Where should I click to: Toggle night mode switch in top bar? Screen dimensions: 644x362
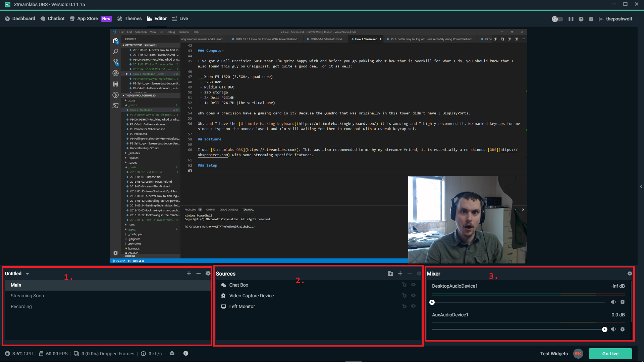(557, 19)
